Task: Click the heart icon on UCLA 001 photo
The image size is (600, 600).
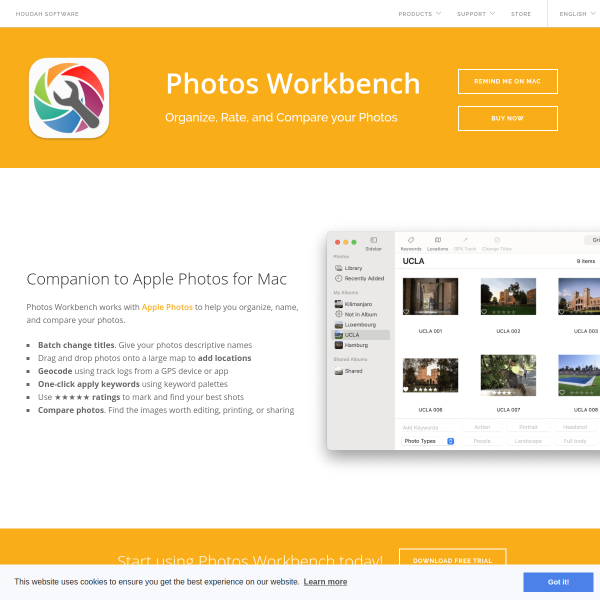Action: (x=406, y=311)
